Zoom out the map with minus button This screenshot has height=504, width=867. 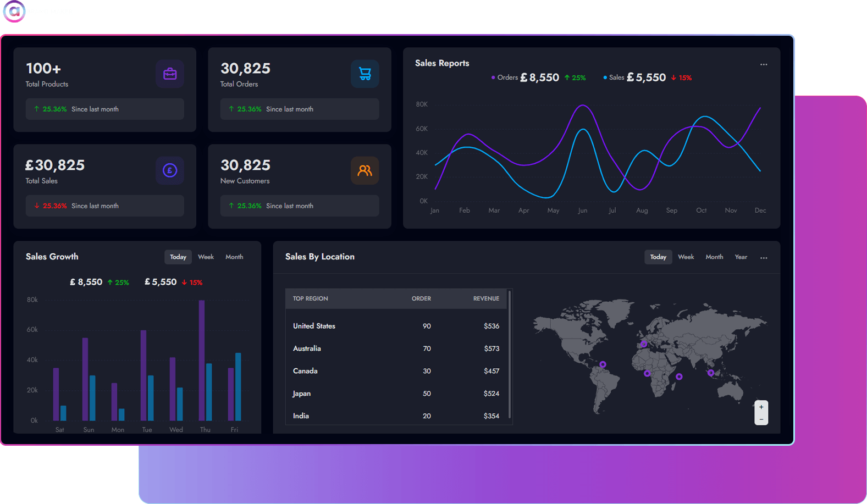click(x=761, y=419)
